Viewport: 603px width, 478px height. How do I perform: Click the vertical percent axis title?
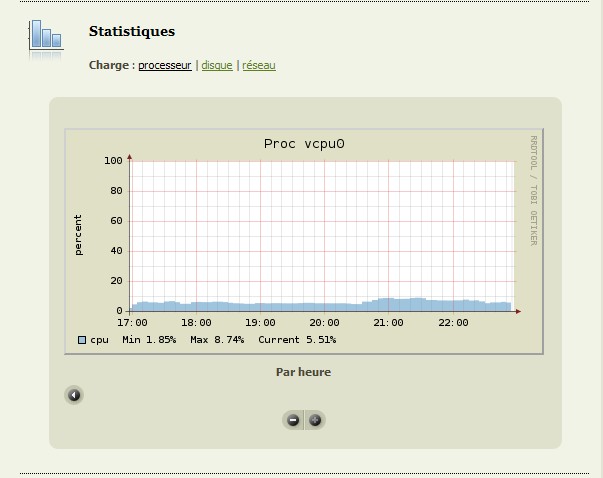pos(78,235)
